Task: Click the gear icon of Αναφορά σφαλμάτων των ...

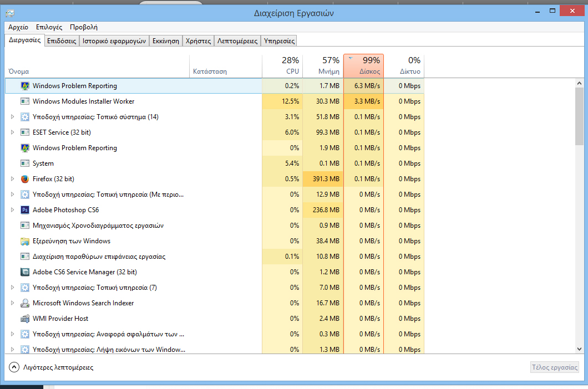Action: coord(25,334)
